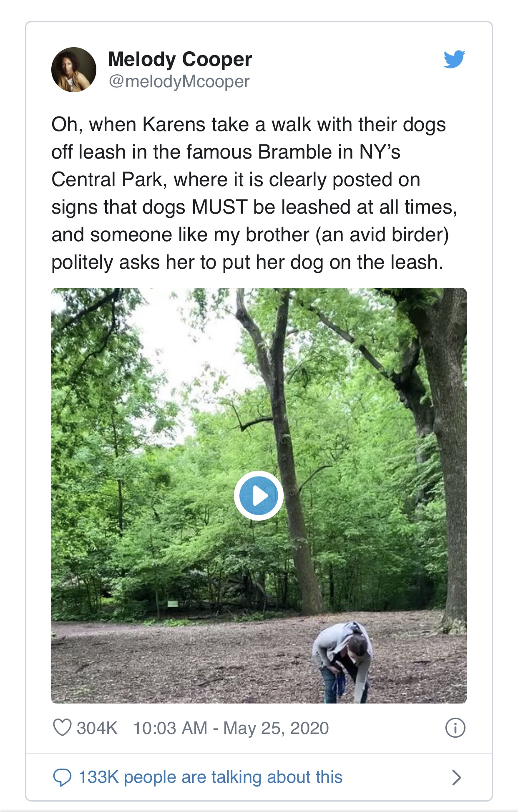Image resolution: width=518 pixels, height=812 pixels.
Task: Play the embedded video
Action: [259, 496]
